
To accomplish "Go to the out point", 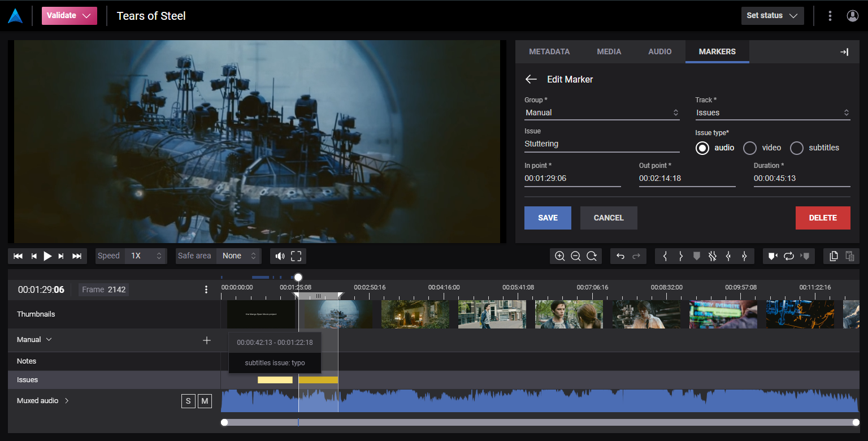I will coord(744,256).
